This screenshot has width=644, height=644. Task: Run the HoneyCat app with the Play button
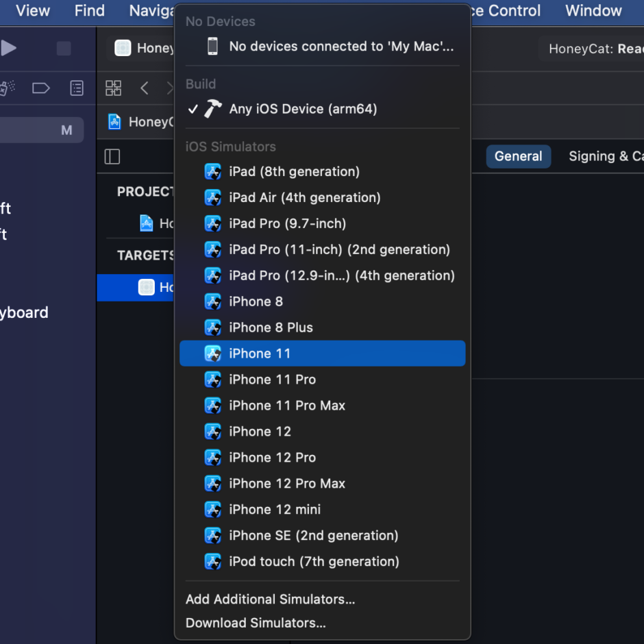click(8, 48)
